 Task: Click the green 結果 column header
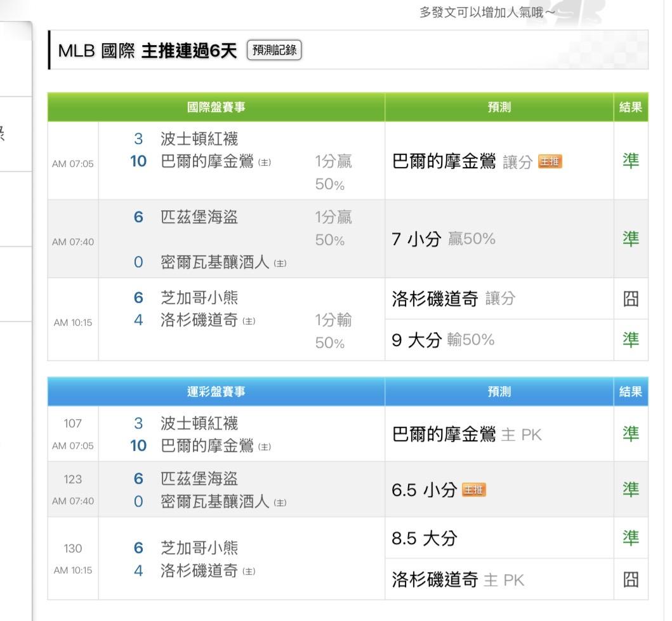[x=631, y=107]
